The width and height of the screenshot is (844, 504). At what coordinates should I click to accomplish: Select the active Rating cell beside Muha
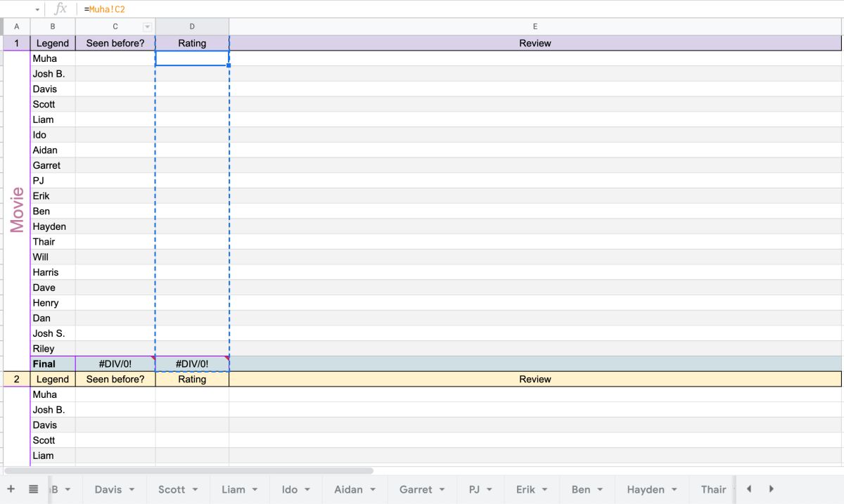point(192,58)
